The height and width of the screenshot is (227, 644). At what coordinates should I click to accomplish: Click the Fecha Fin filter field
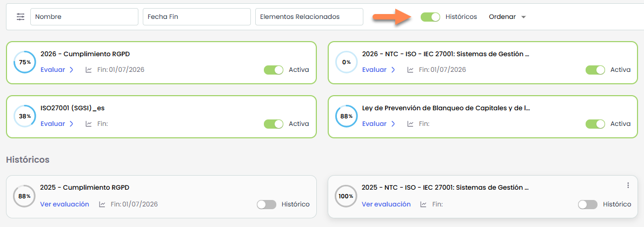pos(196,17)
